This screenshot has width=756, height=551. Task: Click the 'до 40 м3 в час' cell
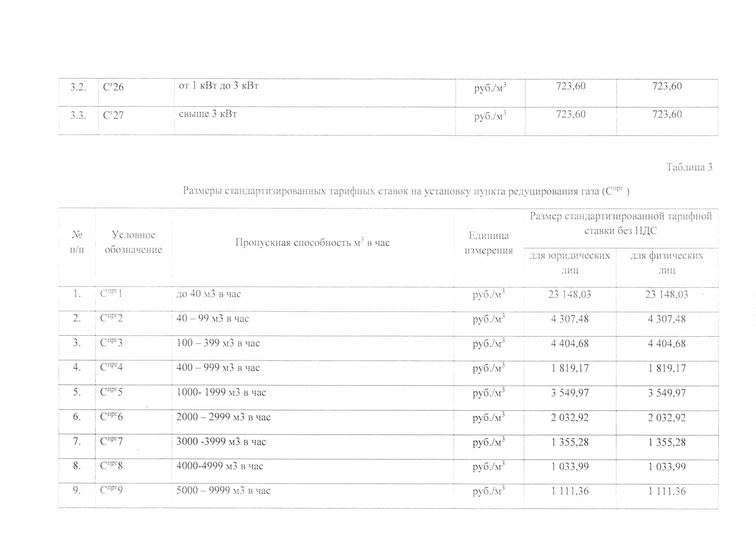click(x=208, y=294)
